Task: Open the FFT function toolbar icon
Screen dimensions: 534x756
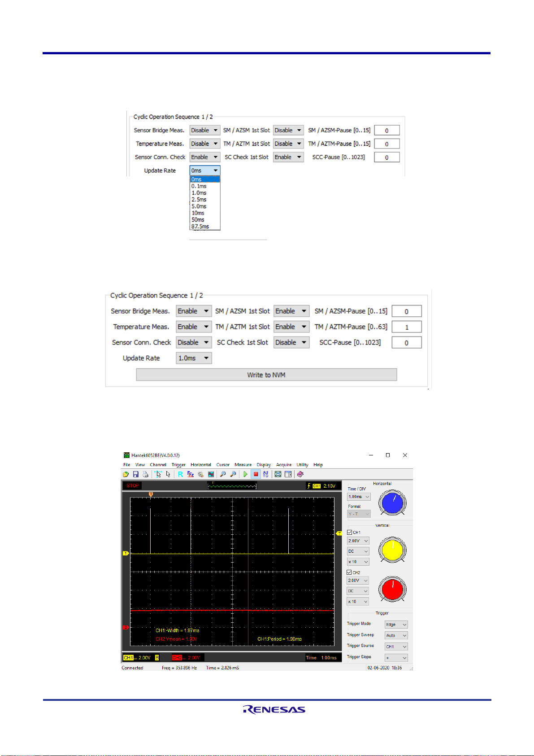Action: tap(191, 474)
